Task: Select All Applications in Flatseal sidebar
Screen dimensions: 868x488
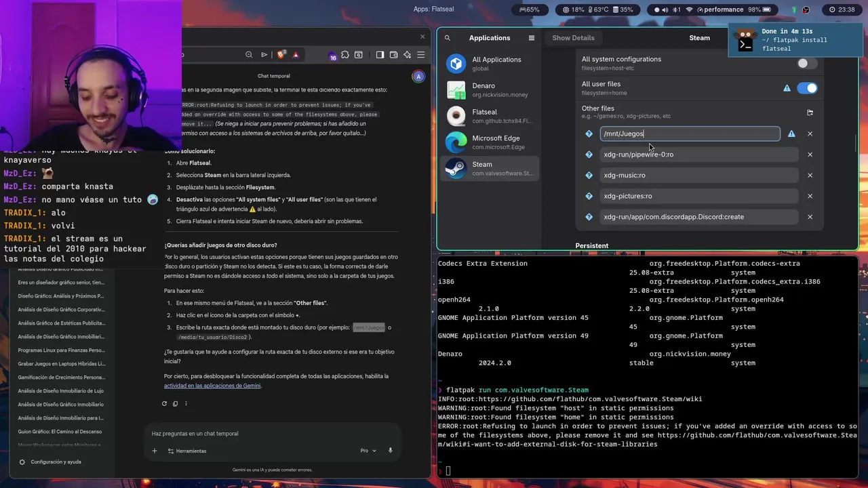Action: click(x=490, y=64)
